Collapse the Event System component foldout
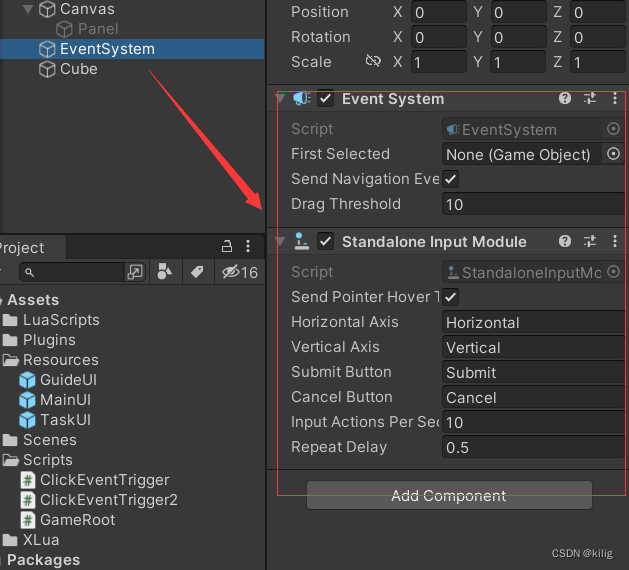This screenshot has height=570, width=629. coord(281,99)
